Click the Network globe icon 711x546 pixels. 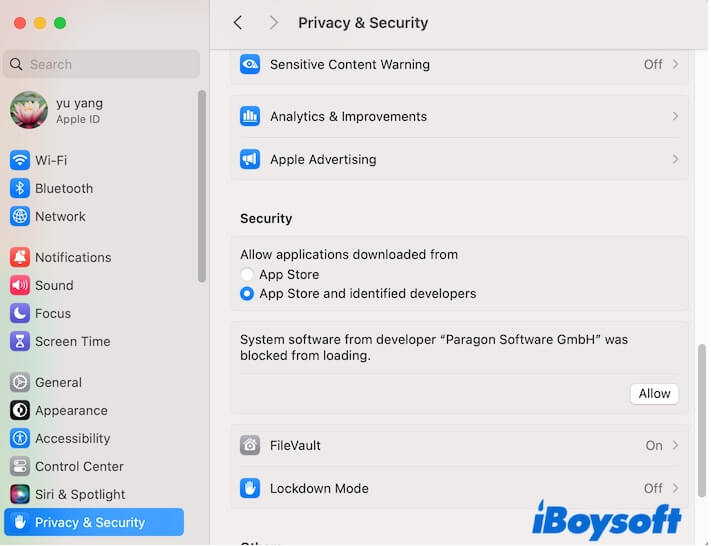coord(19,216)
